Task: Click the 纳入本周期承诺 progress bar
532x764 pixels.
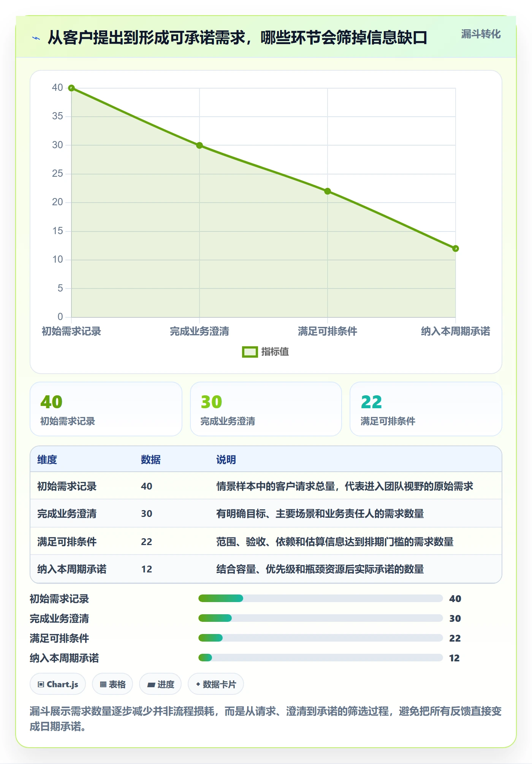Action: pos(321,658)
